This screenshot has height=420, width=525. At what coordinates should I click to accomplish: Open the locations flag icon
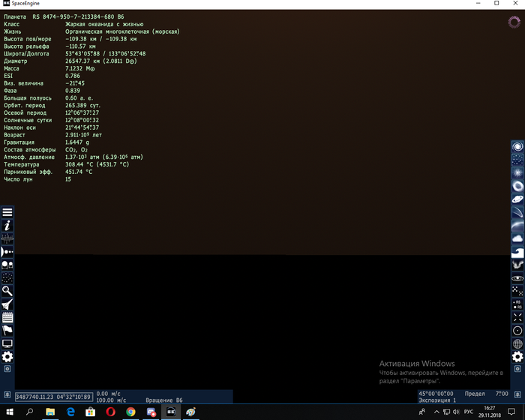coord(7,330)
